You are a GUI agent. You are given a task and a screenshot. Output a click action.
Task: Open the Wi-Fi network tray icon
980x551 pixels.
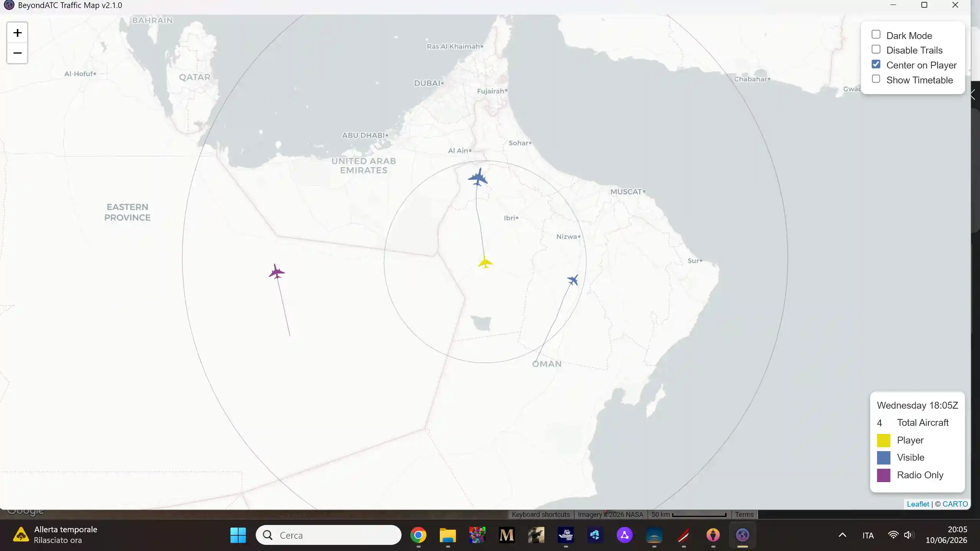[893, 535]
